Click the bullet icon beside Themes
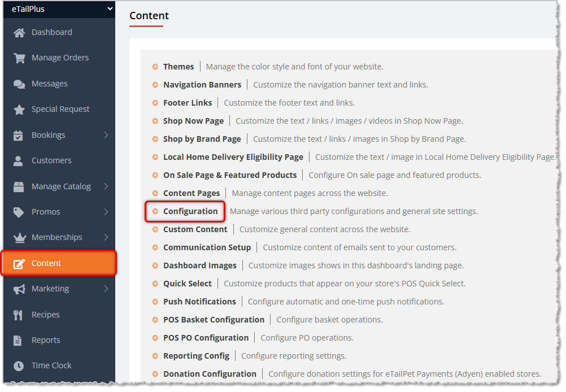This screenshot has width=566, height=392. (x=155, y=67)
